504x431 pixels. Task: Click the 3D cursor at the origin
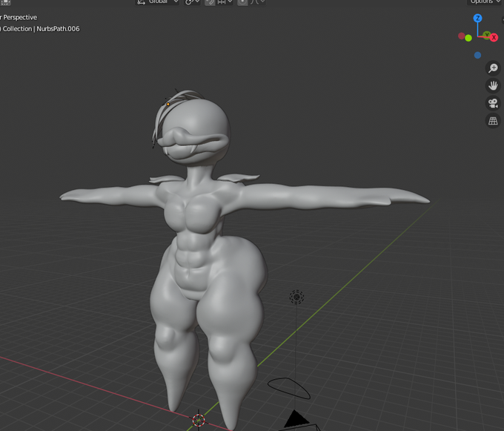tap(199, 420)
